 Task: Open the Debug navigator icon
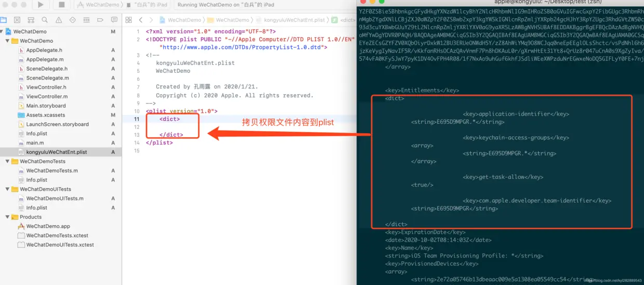tap(86, 20)
